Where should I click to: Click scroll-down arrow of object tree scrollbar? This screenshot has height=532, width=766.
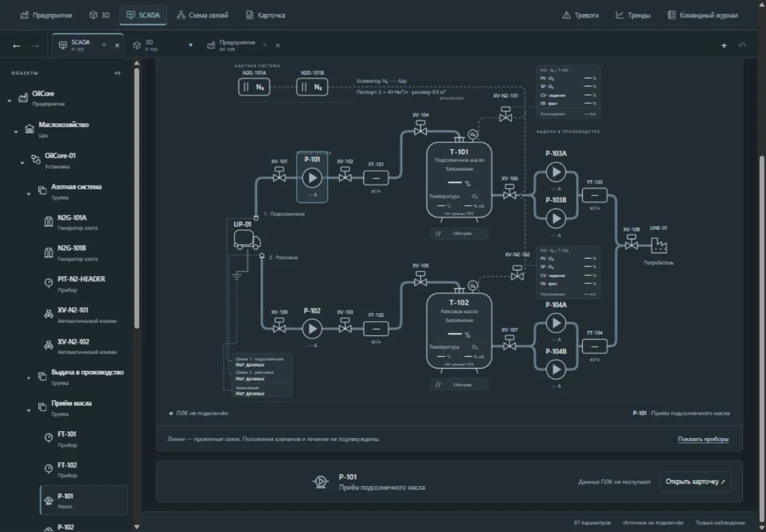pos(137,527)
